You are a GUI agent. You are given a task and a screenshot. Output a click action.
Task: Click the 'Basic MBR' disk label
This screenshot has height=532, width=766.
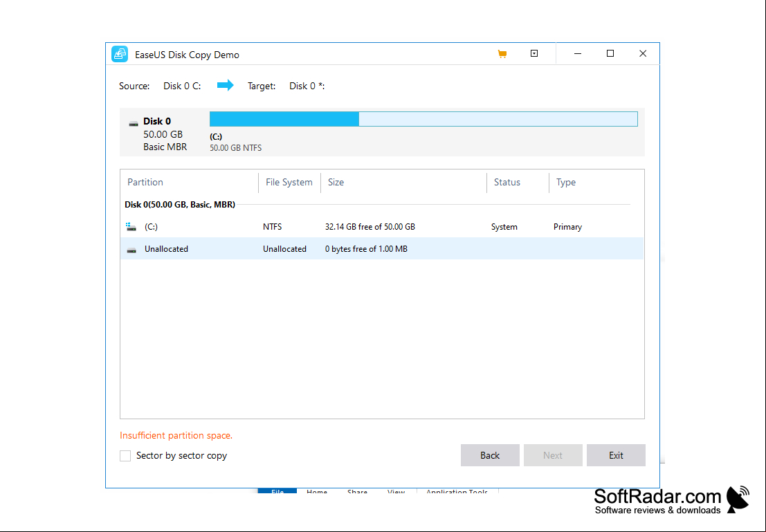click(165, 147)
